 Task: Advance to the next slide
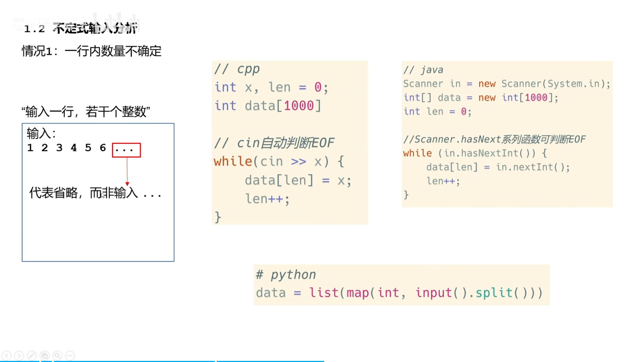[19, 356]
